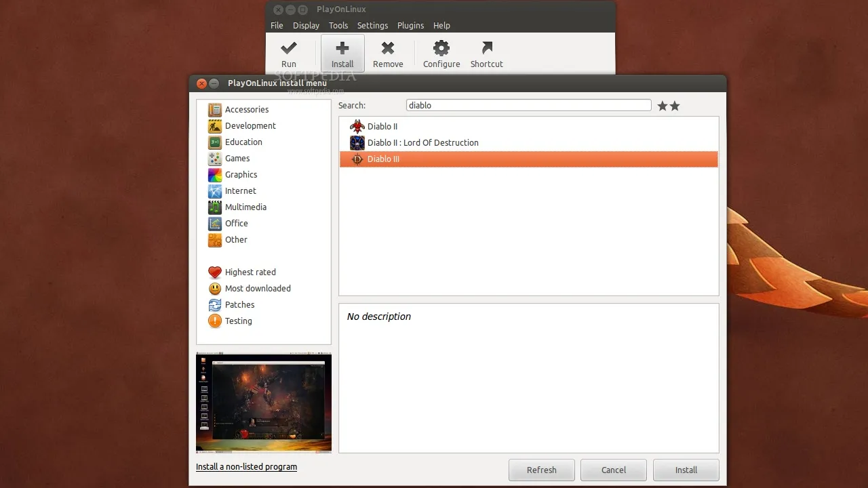The image size is (868, 488).
Task: Browse the Most downloaded list
Action: click(x=257, y=289)
